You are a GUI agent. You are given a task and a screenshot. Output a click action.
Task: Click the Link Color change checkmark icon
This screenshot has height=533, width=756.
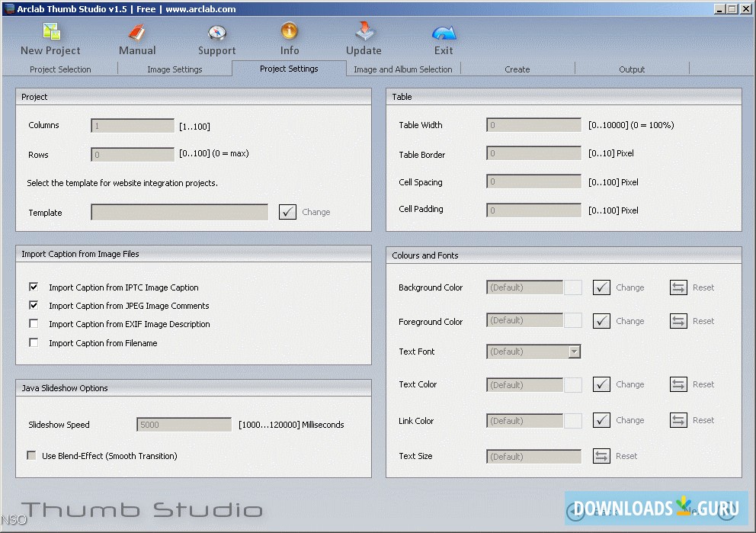pos(601,420)
